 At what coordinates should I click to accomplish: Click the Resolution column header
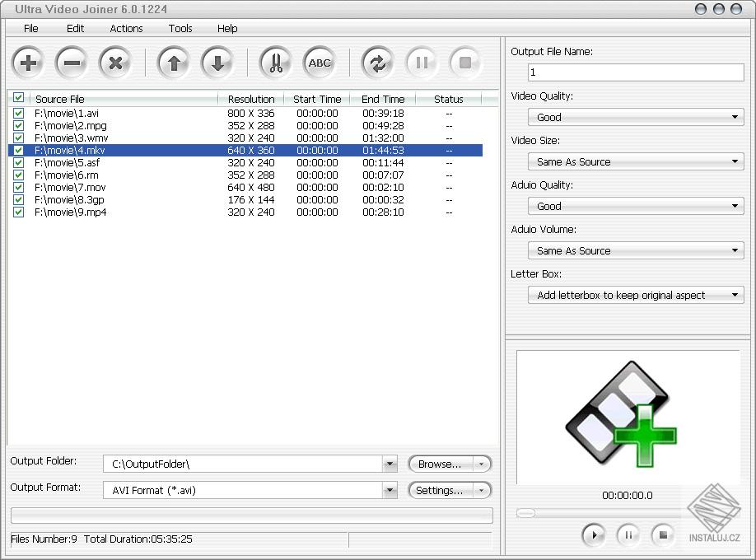[251, 99]
